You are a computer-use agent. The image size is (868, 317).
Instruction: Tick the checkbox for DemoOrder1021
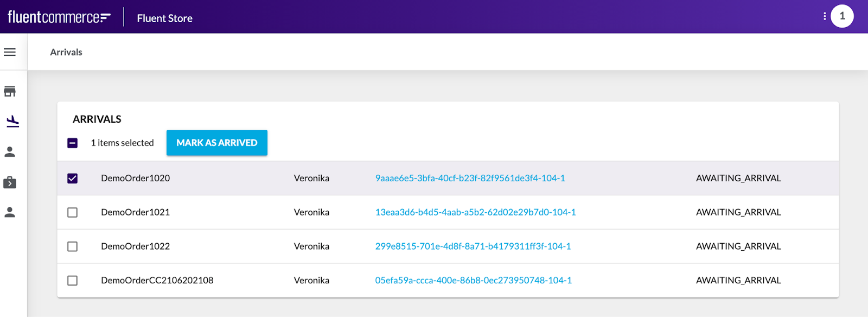pos(72,212)
